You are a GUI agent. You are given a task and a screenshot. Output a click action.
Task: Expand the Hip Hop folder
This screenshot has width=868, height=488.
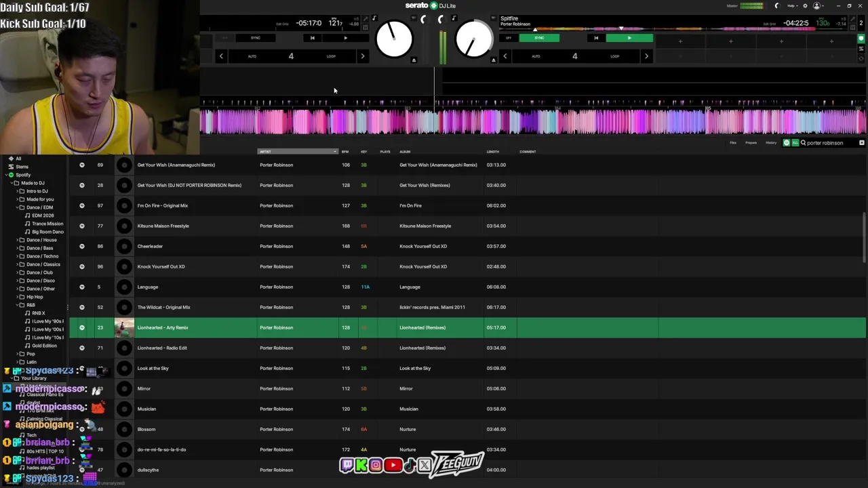[16, 297]
